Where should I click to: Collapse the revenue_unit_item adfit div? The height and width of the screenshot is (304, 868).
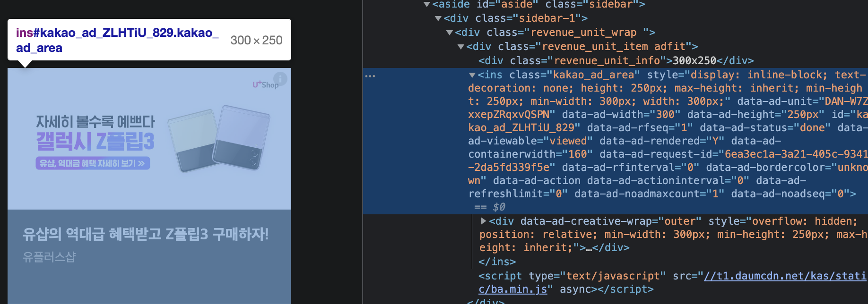[461, 47]
